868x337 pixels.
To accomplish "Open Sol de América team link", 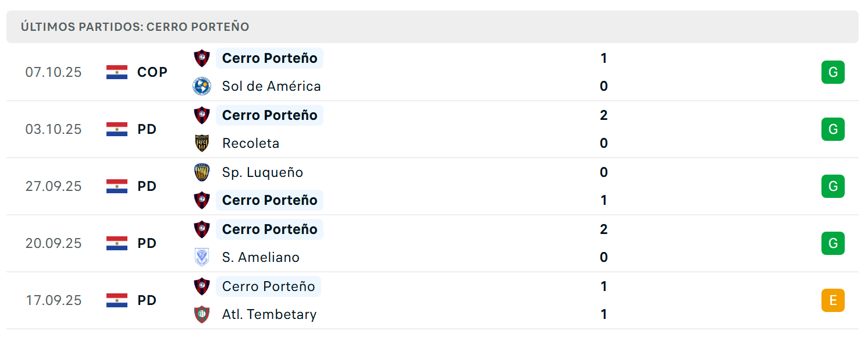I will click(x=272, y=86).
